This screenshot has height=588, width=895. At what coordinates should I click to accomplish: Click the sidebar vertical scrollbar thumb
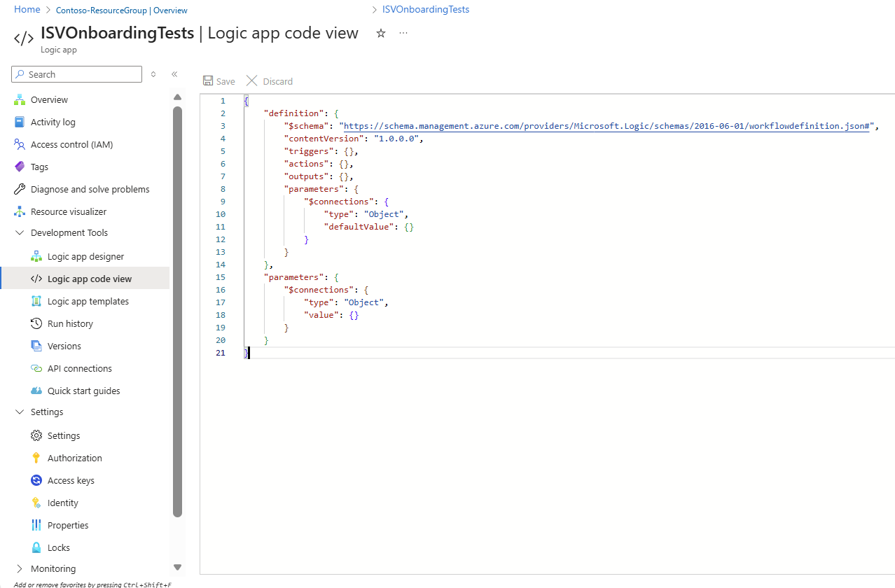coord(177,311)
